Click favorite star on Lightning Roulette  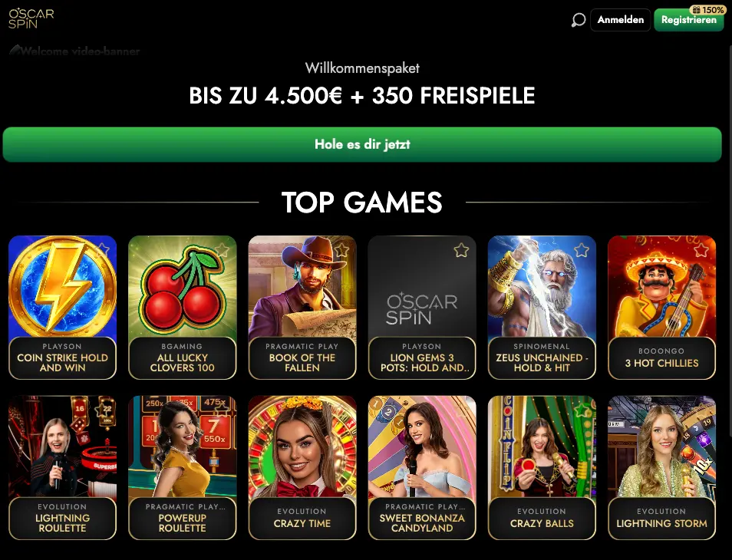[102, 410]
